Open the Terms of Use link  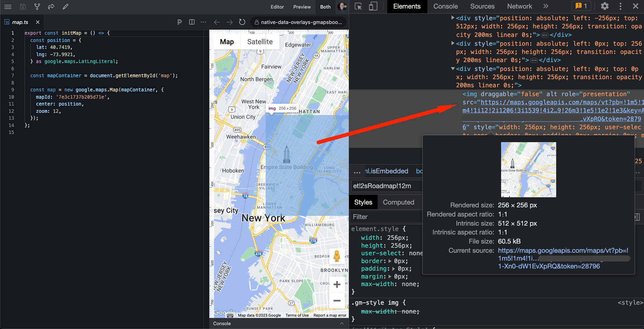click(x=297, y=316)
